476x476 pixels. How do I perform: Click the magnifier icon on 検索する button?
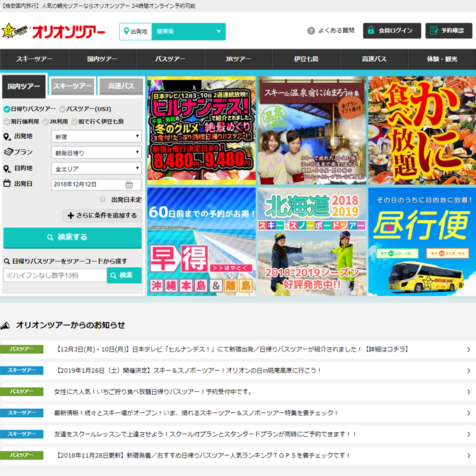pyautogui.click(x=51, y=237)
